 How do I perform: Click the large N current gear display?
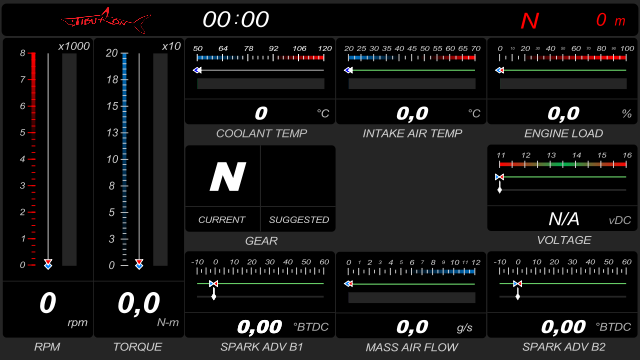(x=227, y=176)
